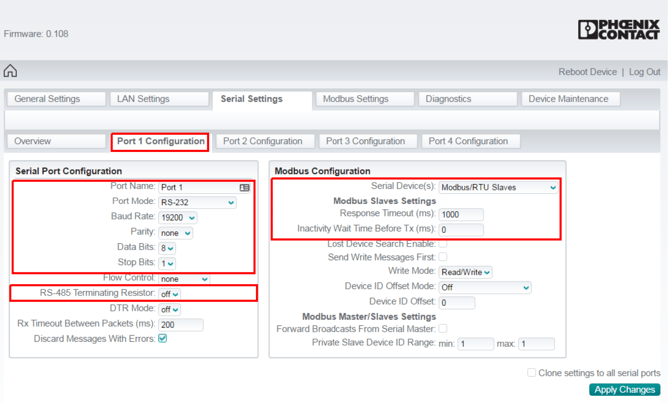Open the Port Mode dropdown
This screenshot has width=670, height=403.
click(x=197, y=202)
